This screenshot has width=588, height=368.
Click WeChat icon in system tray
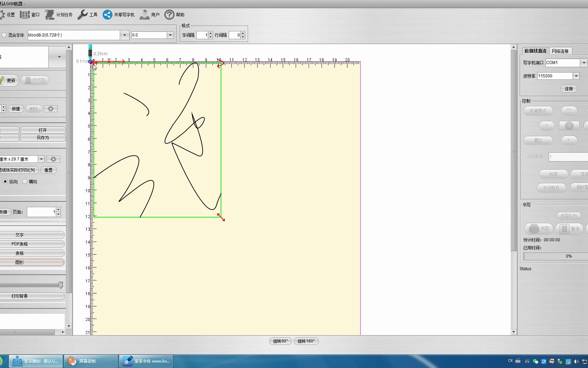535,361
